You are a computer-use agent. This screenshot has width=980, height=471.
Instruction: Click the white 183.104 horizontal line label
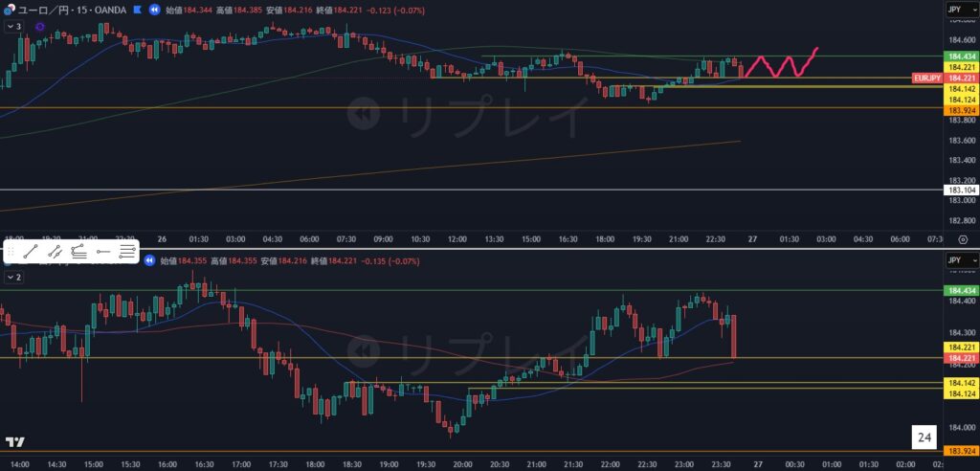[961, 190]
